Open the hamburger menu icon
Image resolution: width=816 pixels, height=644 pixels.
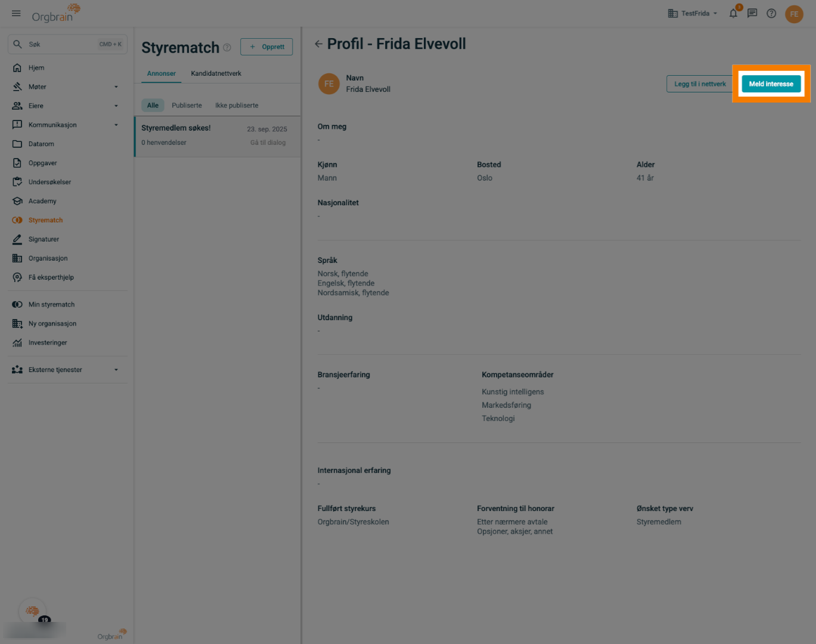click(x=16, y=13)
